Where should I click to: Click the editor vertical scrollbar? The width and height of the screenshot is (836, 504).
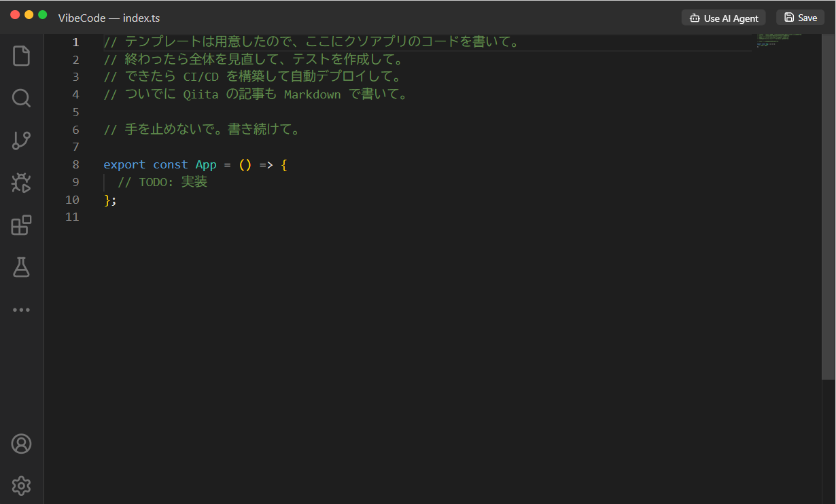(828, 206)
